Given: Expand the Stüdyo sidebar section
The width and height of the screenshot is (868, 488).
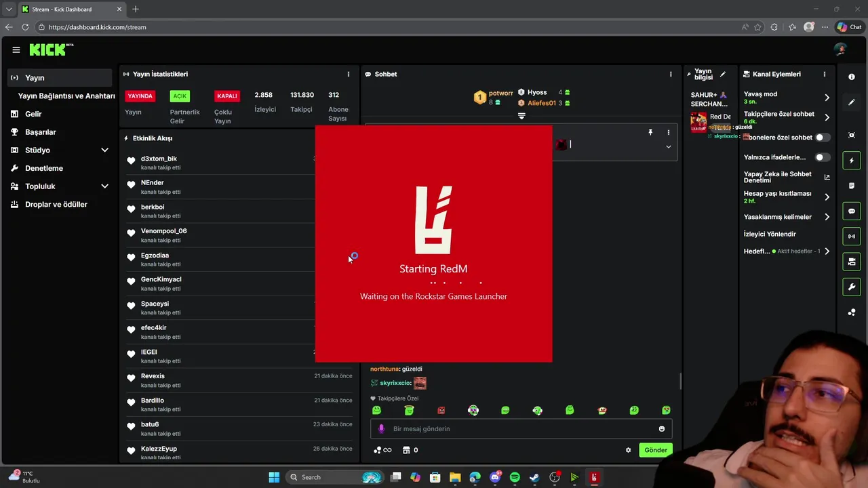Looking at the screenshot, I should tap(104, 150).
